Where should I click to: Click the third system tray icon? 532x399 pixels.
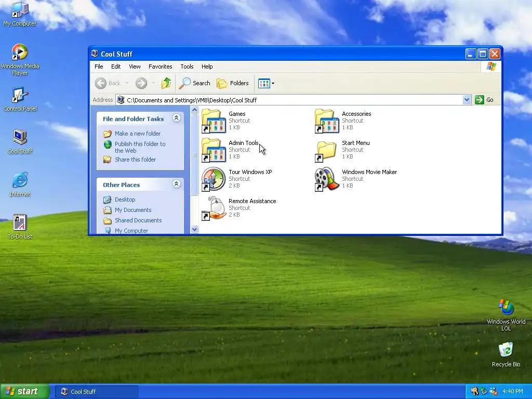[494, 391]
